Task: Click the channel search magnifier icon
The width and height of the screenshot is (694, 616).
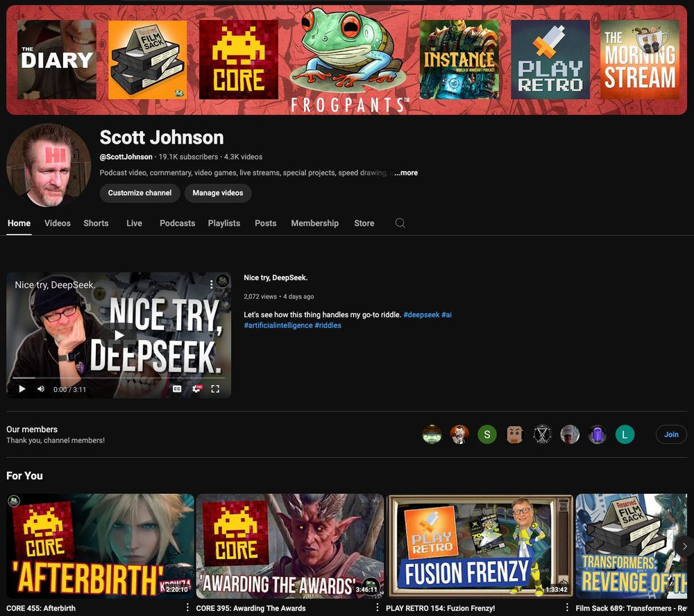Action: (400, 223)
